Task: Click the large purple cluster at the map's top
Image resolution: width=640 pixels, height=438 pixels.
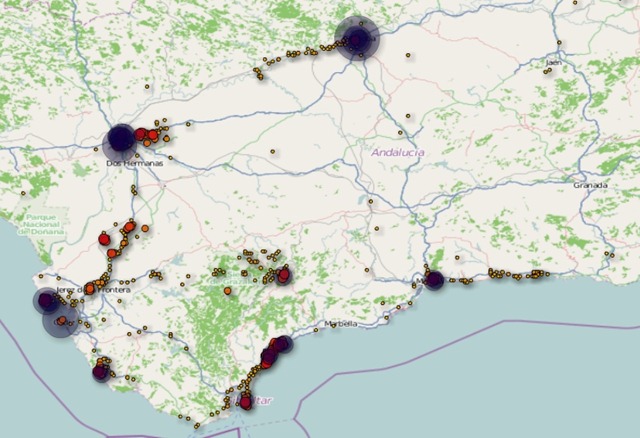Action: 357,39
